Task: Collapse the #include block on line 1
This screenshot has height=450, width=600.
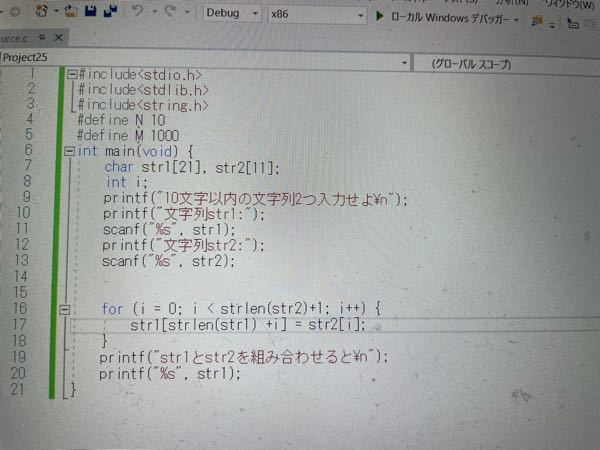Action: point(72,74)
